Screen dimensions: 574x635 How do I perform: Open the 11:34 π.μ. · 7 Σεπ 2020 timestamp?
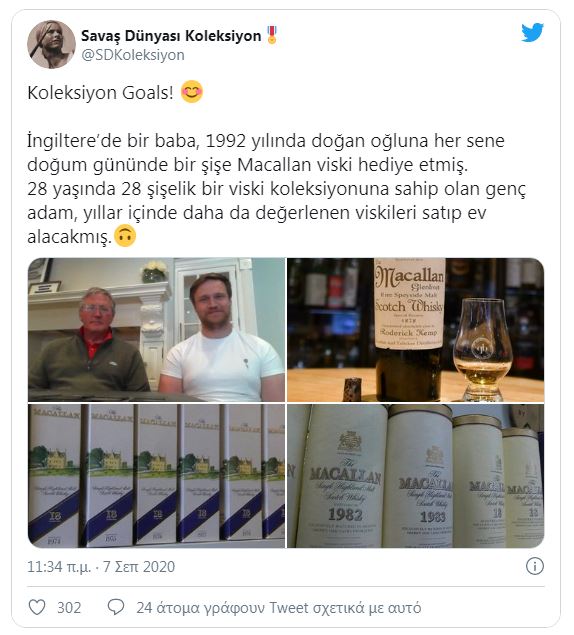point(101,567)
